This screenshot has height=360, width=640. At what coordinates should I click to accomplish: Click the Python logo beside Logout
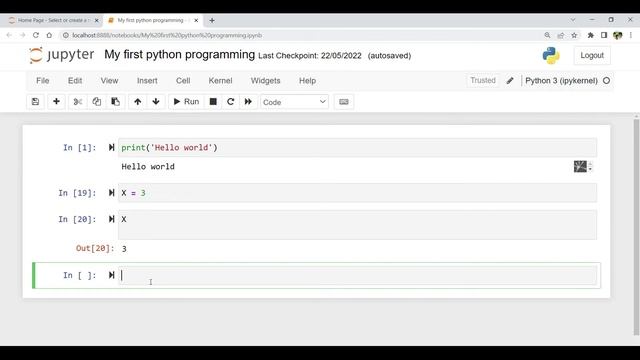(x=551, y=56)
